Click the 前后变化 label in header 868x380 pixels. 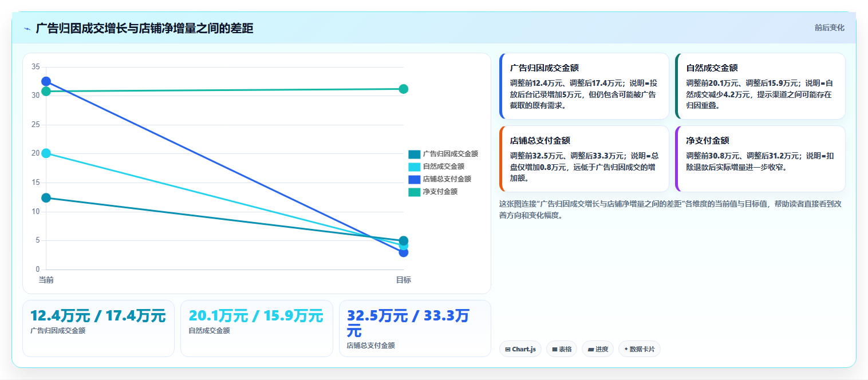click(x=829, y=27)
